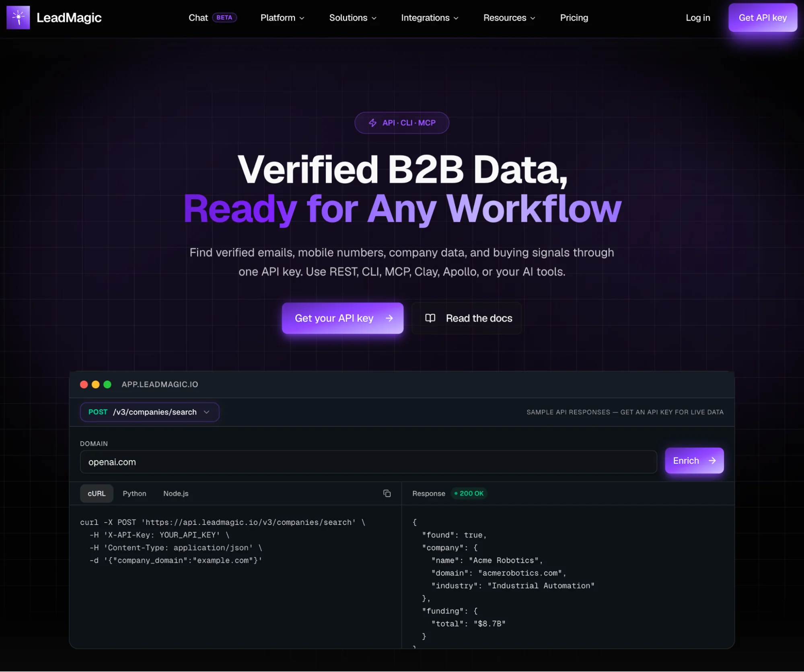Click the red window dot
Screen dimensions: 804x672
(x=84, y=384)
